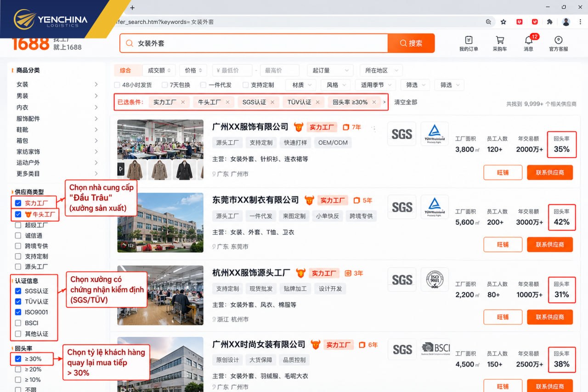Remove 回头率 ≥30% filter tag
This screenshot has width=588, height=392.
(374, 102)
